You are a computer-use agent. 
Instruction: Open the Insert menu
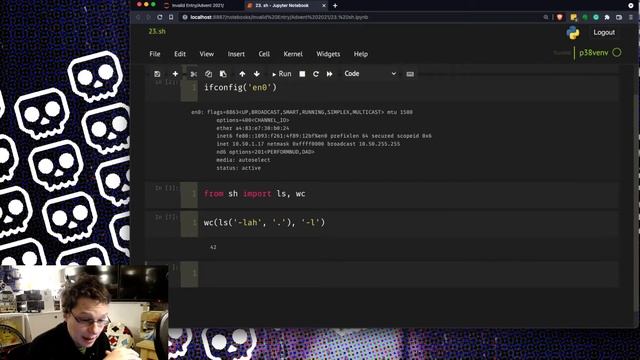pos(236,54)
